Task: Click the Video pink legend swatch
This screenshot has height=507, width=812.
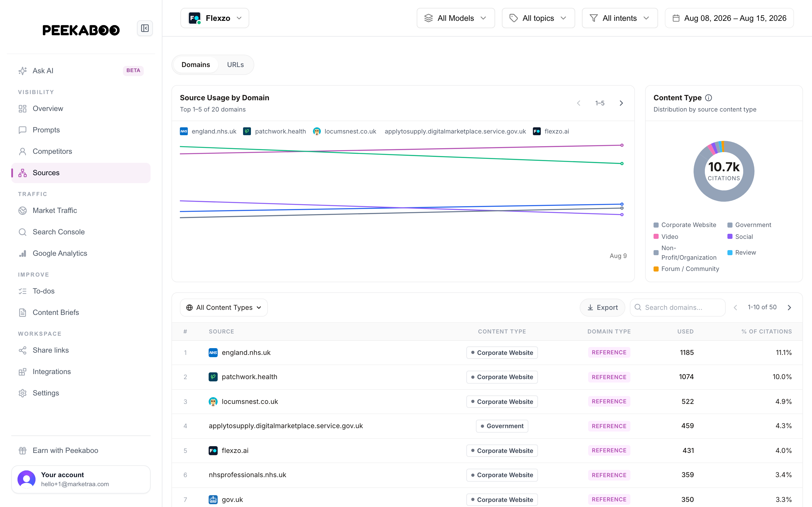Action: click(x=656, y=236)
